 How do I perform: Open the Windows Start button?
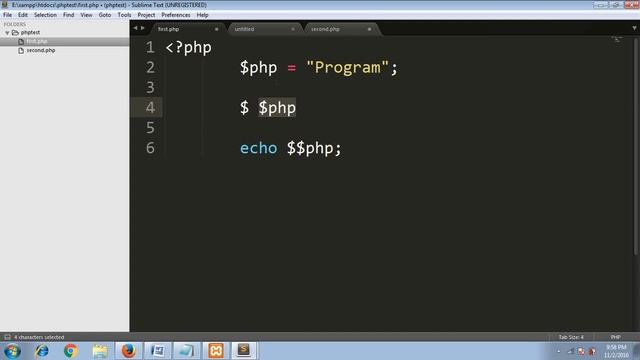[12, 351]
